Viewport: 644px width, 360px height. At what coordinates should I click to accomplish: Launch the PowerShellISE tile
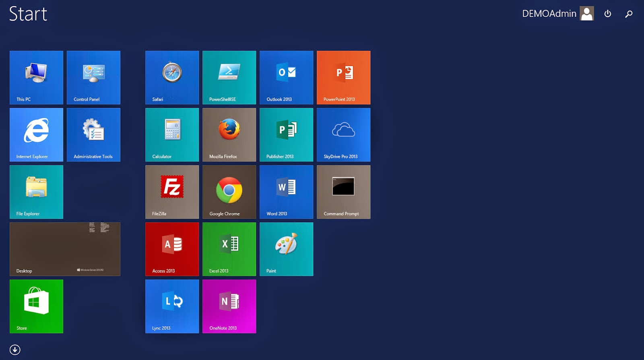[x=229, y=77]
